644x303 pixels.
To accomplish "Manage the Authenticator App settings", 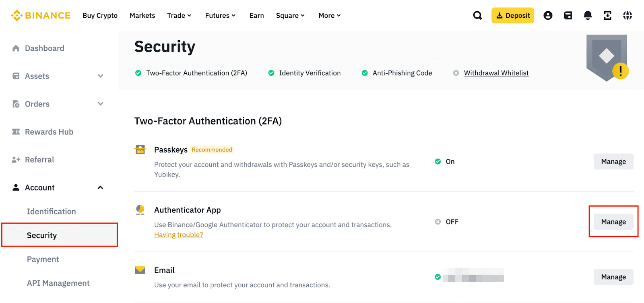I will tap(613, 222).
